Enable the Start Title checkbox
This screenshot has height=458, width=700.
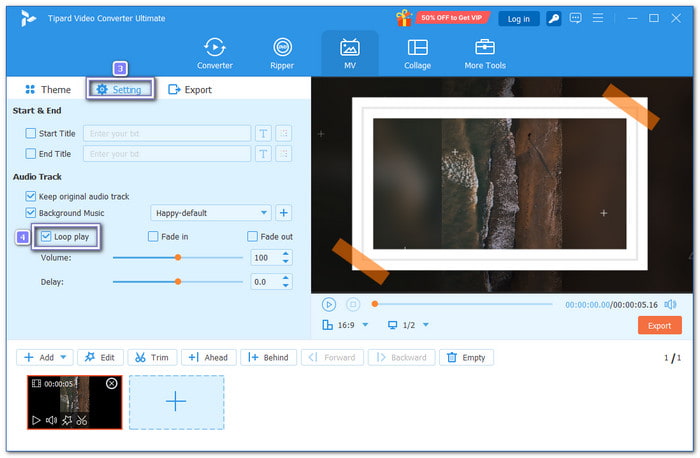coord(30,133)
